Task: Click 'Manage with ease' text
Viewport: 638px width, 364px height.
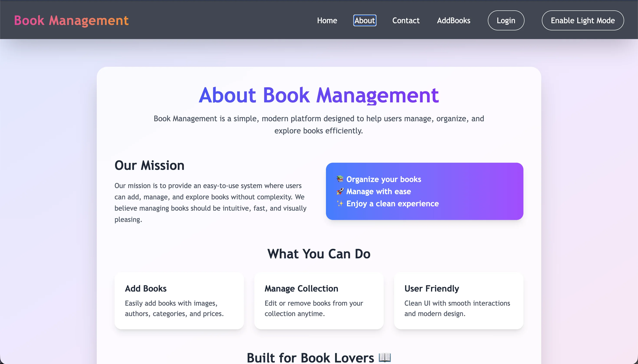Action: (x=378, y=191)
